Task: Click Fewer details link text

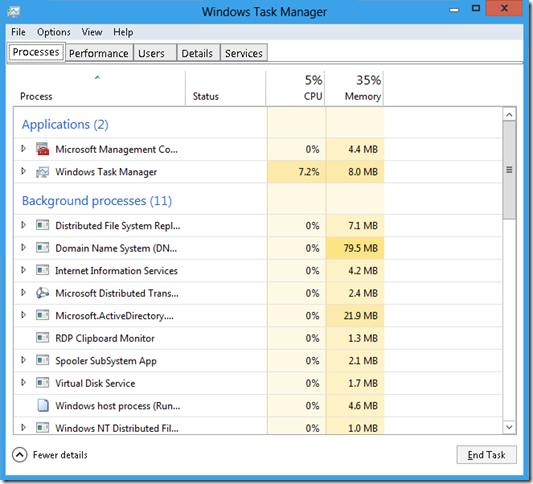Action: click(x=60, y=455)
